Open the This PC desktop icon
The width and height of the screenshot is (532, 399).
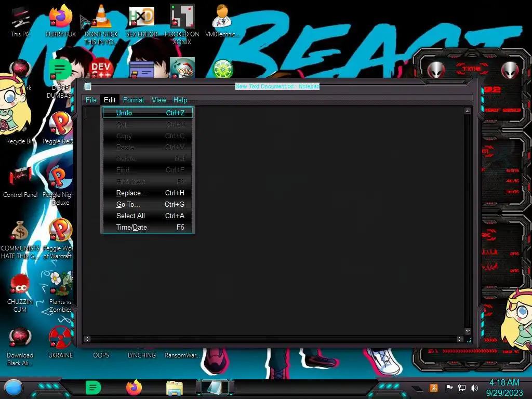20,21
